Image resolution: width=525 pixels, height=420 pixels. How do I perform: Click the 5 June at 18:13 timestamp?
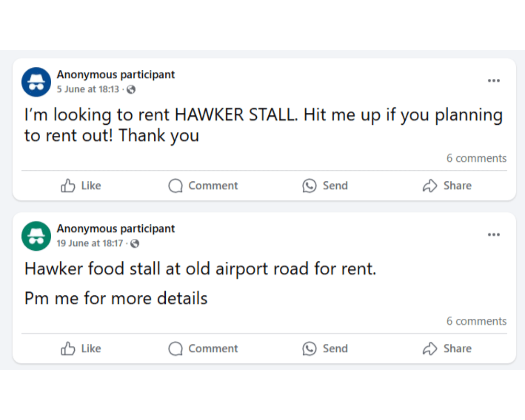(x=88, y=89)
